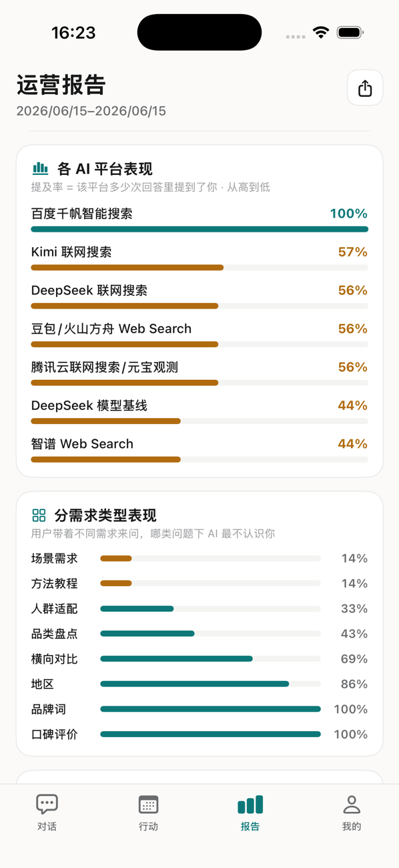Image resolution: width=399 pixels, height=868 pixels.
Task: Select the Kimi 联网搜索 platform row
Action: pos(199,257)
